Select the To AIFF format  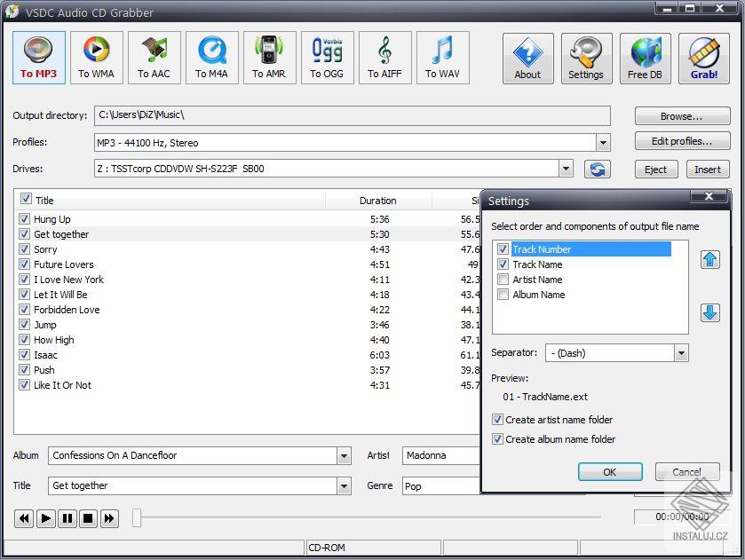coord(384,57)
